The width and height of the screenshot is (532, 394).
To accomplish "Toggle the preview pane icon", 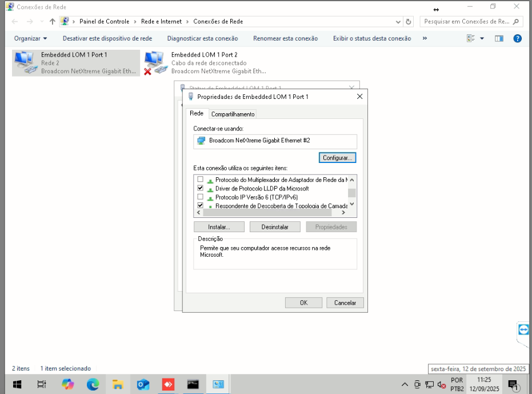I will [x=499, y=38].
